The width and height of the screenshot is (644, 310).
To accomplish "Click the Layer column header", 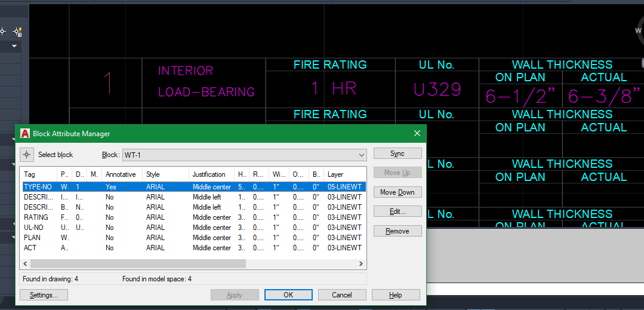I will (x=344, y=174).
